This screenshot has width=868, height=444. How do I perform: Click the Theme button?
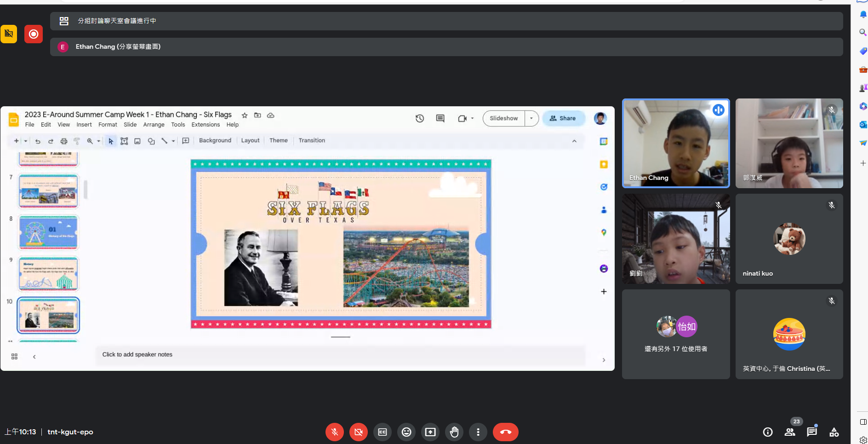[x=279, y=141]
